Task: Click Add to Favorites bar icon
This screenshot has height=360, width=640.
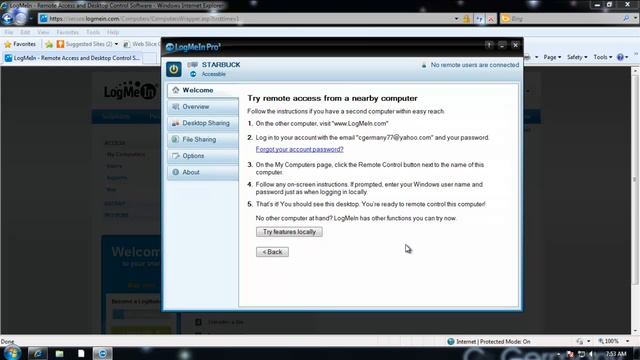Action: pyautogui.click(x=49, y=44)
